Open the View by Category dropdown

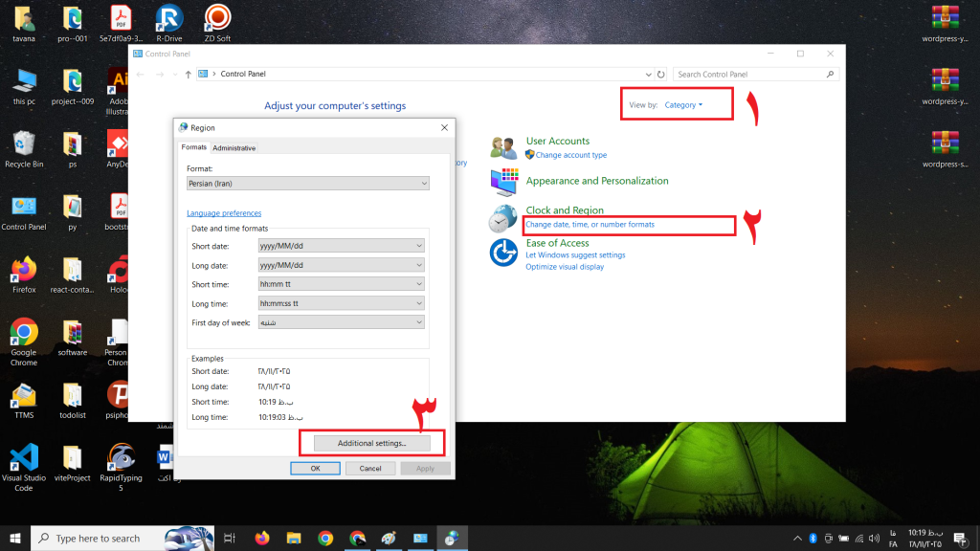[683, 105]
